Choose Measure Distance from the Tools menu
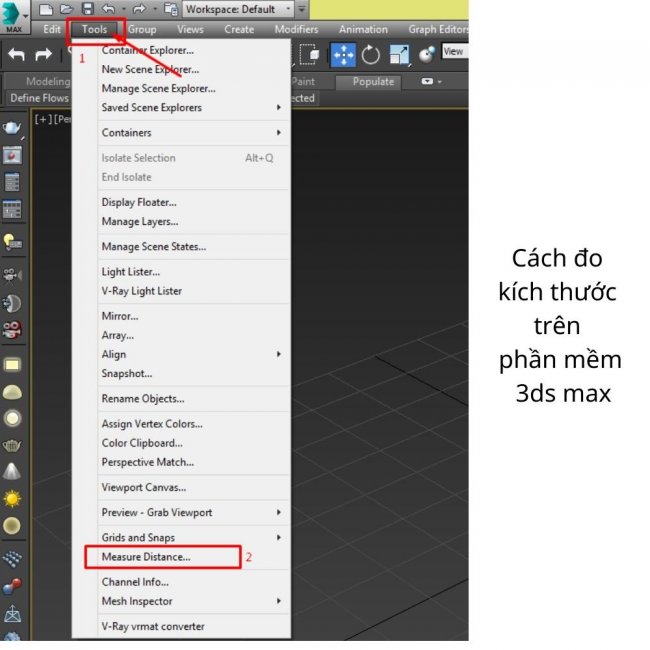The height and width of the screenshot is (650, 650). click(x=146, y=557)
